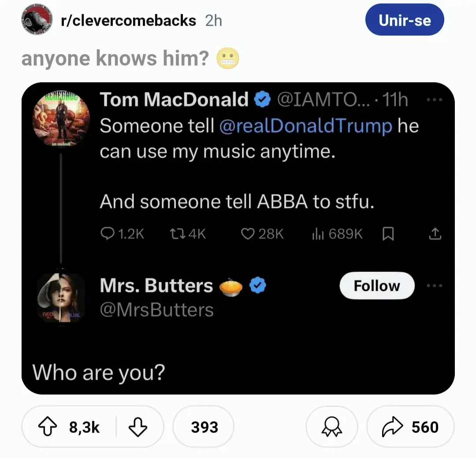Share the tweet using the upload arrow icon
The height and width of the screenshot is (458, 476).
[x=435, y=234]
